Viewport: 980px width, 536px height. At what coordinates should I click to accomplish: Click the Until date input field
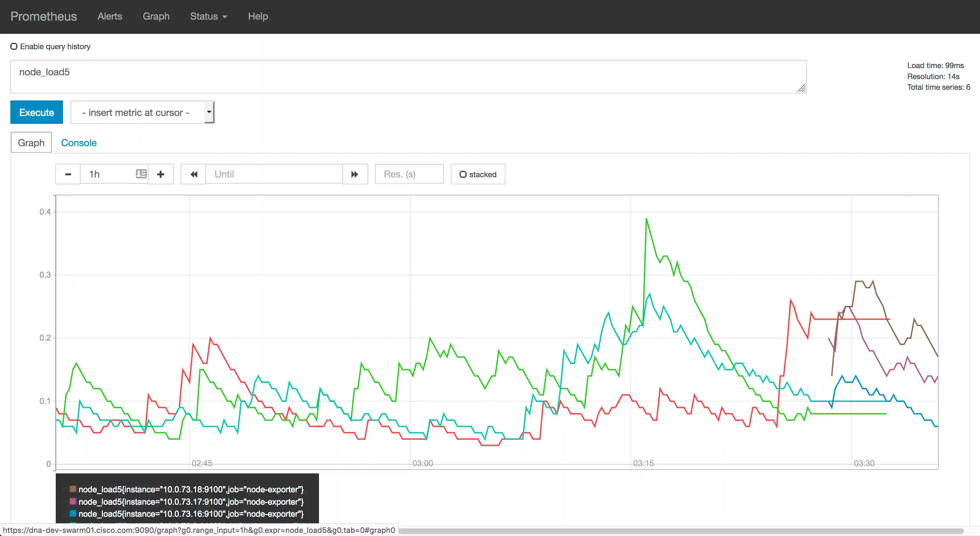click(274, 174)
